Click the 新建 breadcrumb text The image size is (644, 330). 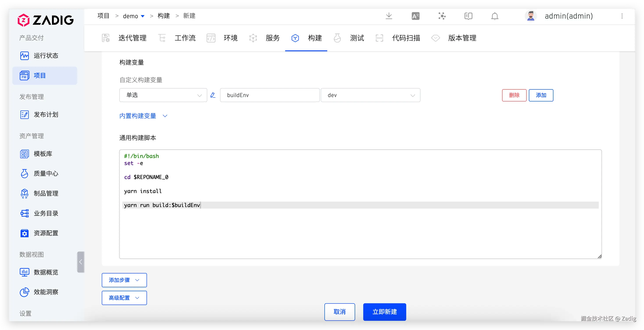coord(189,16)
